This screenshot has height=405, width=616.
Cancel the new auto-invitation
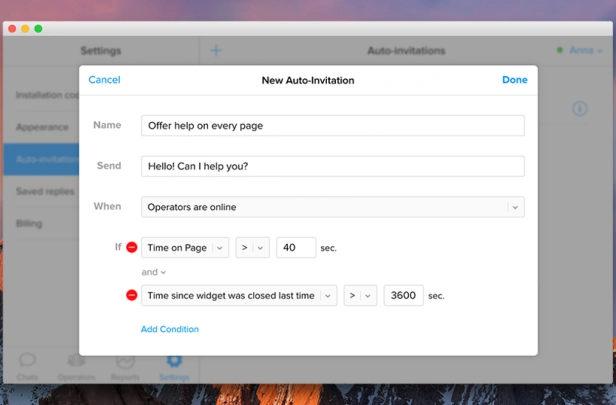pyautogui.click(x=104, y=80)
